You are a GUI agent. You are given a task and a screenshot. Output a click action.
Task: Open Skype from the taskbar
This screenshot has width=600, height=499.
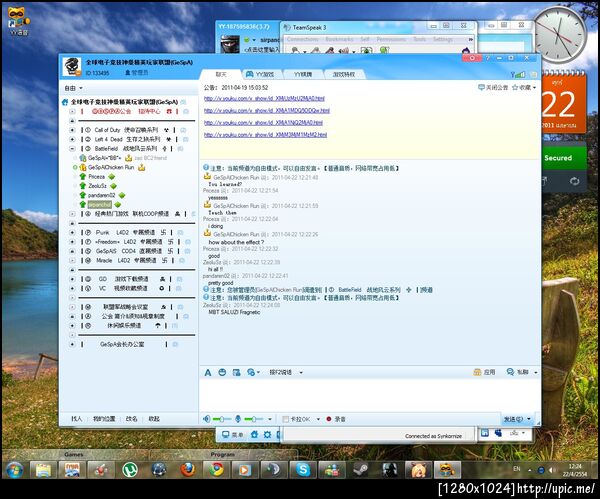(x=303, y=469)
